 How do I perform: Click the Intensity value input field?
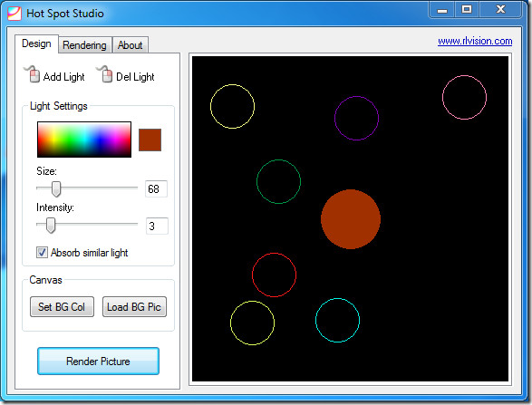[157, 226]
